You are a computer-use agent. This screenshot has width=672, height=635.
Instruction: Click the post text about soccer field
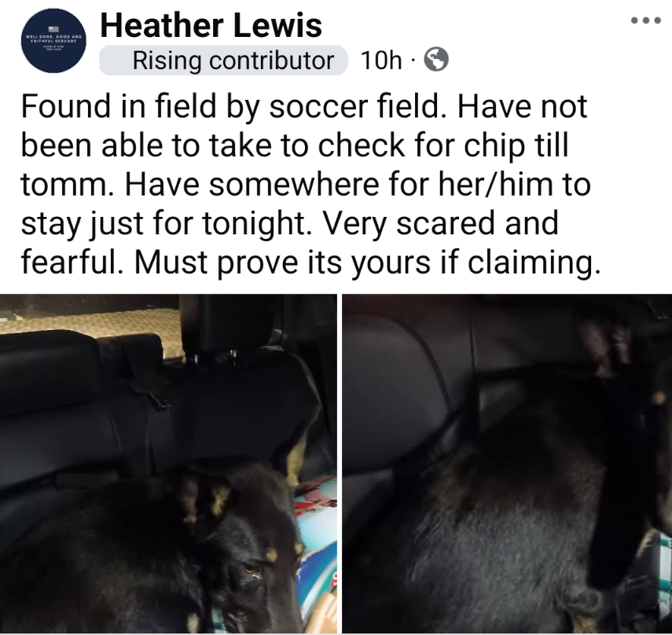[x=310, y=184]
